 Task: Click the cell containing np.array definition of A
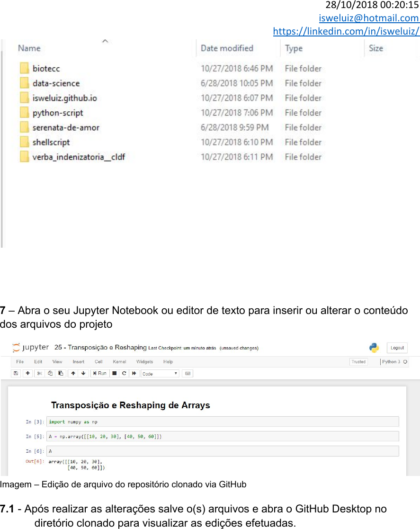(223, 436)
